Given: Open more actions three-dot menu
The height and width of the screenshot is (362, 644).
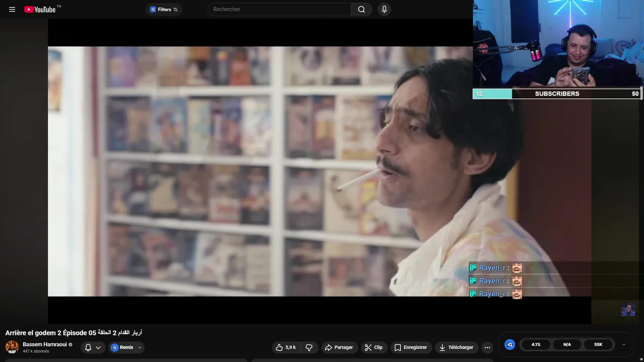Looking at the screenshot, I should [x=487, y=347].
